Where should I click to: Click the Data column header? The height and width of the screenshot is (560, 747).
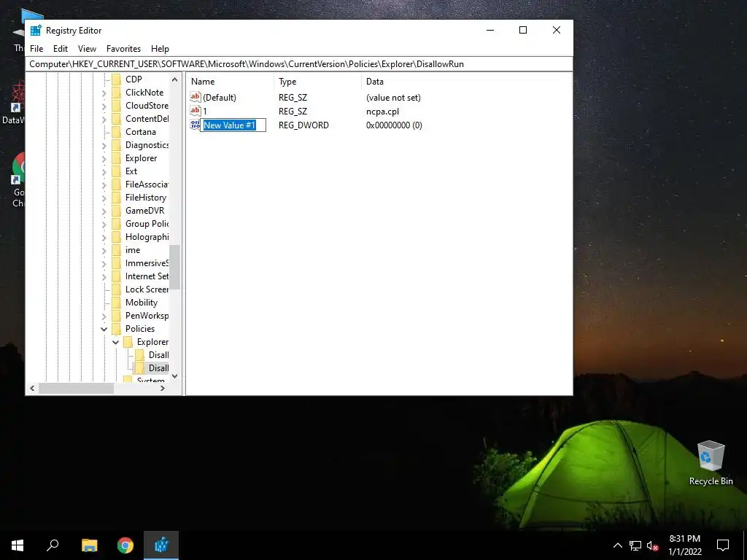click(466, 82)
